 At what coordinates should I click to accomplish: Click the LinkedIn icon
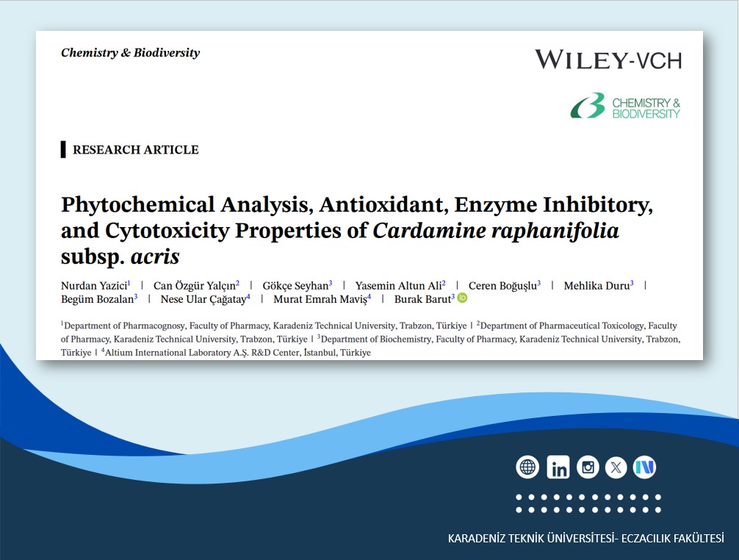click(x=558, y=467)
